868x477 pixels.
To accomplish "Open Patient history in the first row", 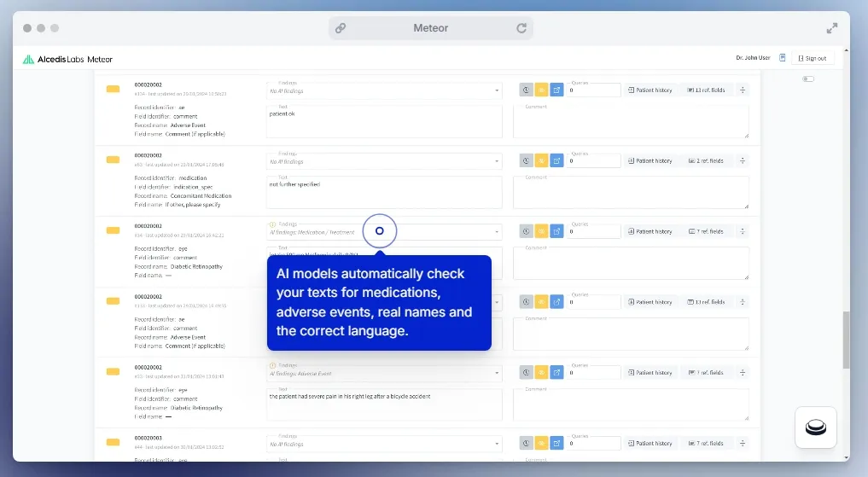I will (650, 90).
